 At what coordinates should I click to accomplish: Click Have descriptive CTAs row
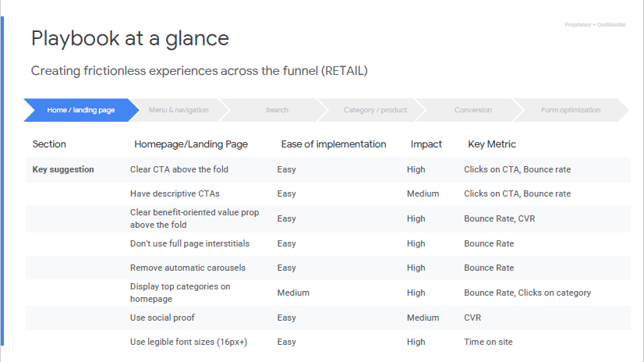[327, 193]
